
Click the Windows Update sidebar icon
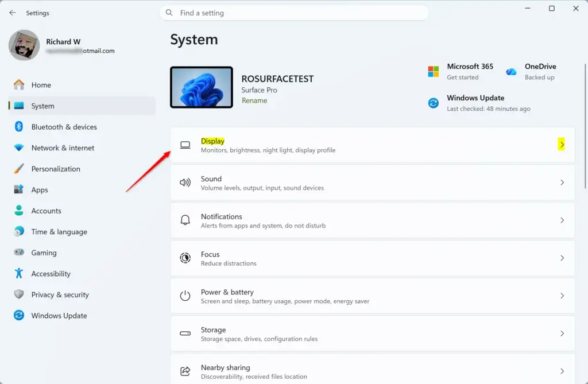coord(19,315)
